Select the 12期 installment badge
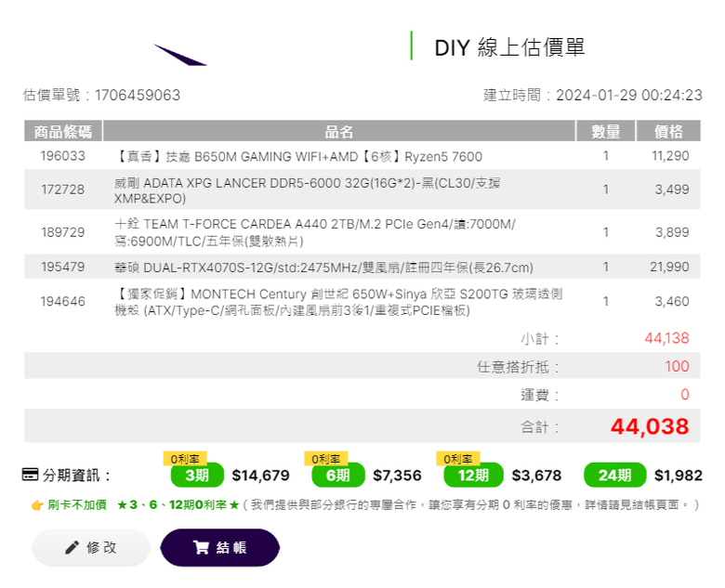This screenshot has width=725, height=588. tap(473, 476)
